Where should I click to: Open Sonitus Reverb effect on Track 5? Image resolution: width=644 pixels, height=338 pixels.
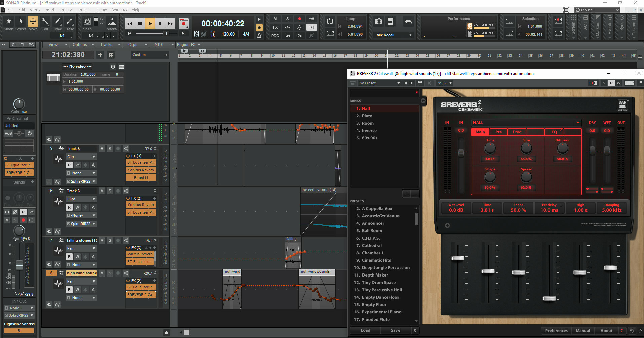141,170
